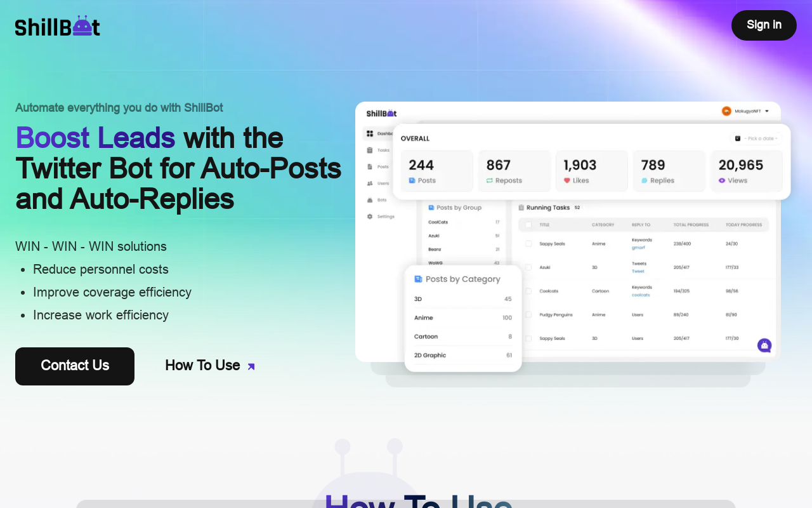Click the 52 Running Tasks count badge
The image size is (812, 508).
tap(577, 207)
